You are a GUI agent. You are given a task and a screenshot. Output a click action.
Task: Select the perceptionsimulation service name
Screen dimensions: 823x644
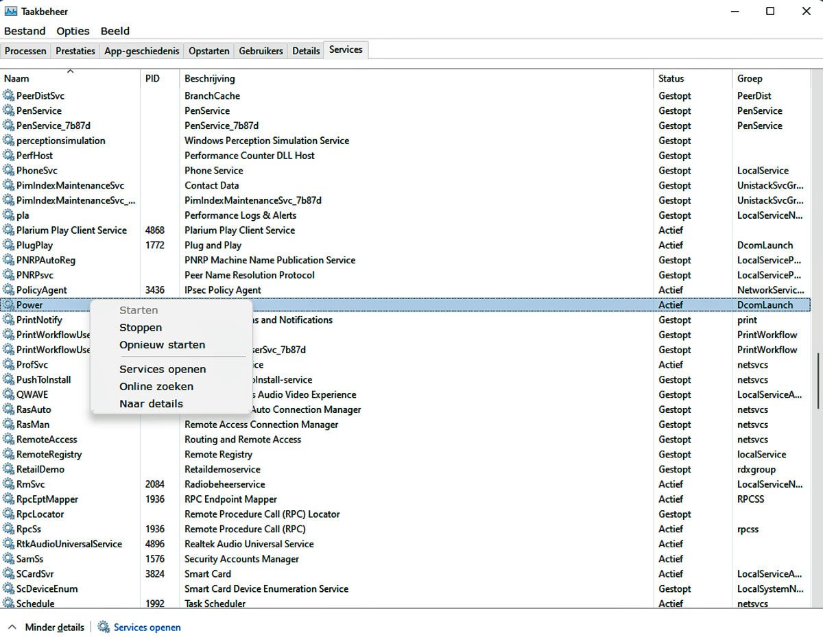pyautogui.click(x=61, y=141)
